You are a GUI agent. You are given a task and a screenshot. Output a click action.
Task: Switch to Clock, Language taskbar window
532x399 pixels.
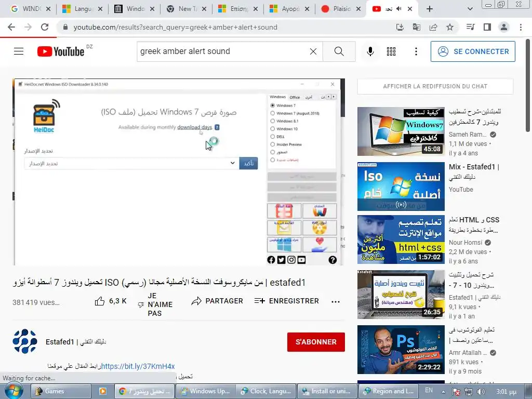point(267,391)
